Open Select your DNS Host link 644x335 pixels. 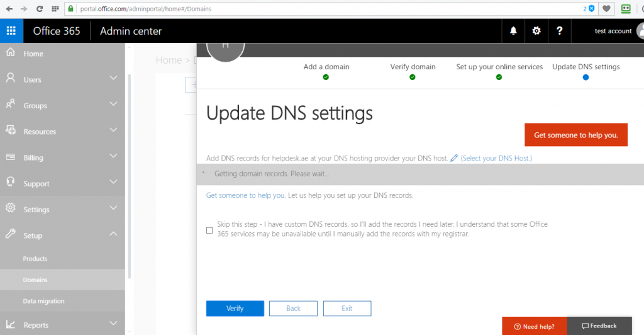pos(496,158)
